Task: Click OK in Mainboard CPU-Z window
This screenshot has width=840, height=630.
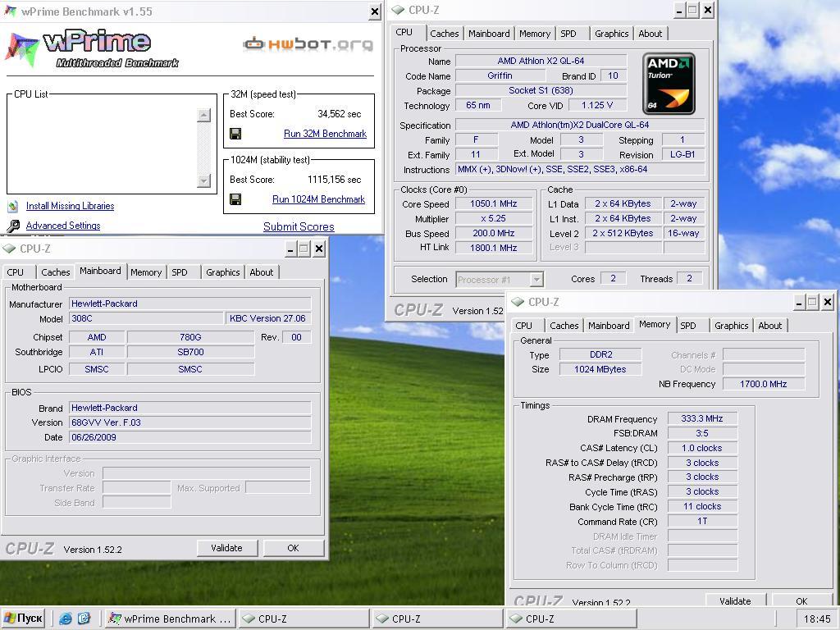Action: pyautogui.click(x=293, y=548)
